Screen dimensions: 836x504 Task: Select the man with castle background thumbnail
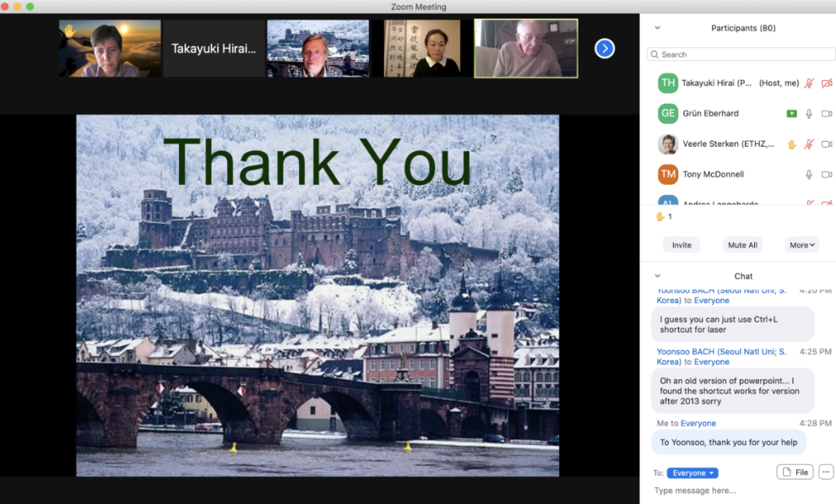pos(318,48)
